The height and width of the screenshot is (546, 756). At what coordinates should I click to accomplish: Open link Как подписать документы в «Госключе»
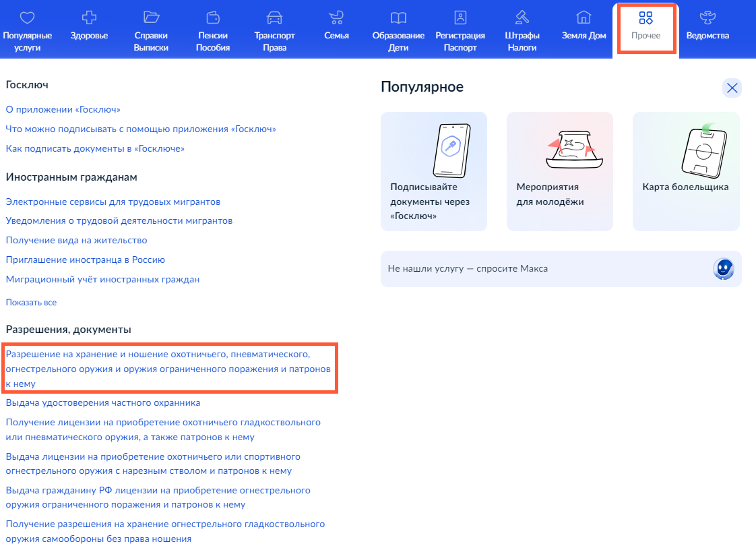pos(95,148)
